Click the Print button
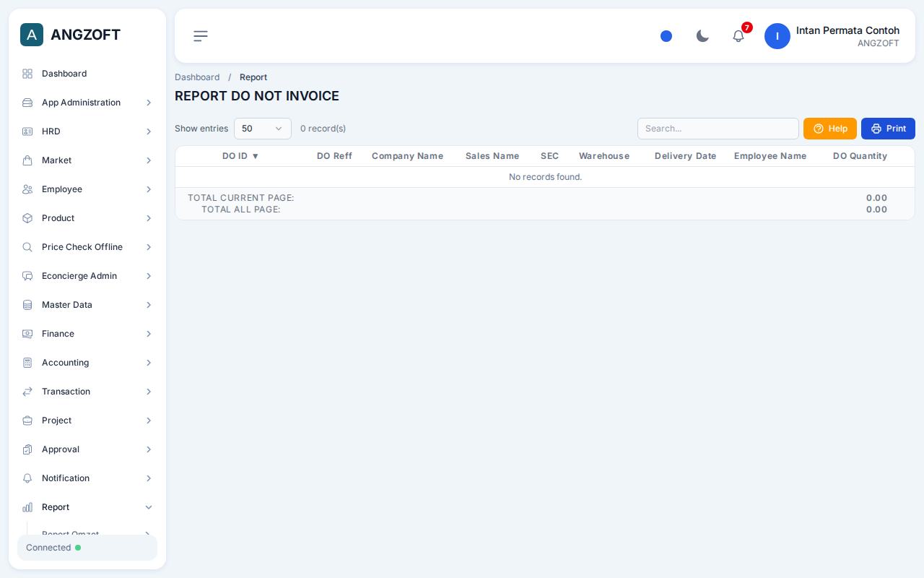The width and height of the screenshot is (924, 578). 888,129
